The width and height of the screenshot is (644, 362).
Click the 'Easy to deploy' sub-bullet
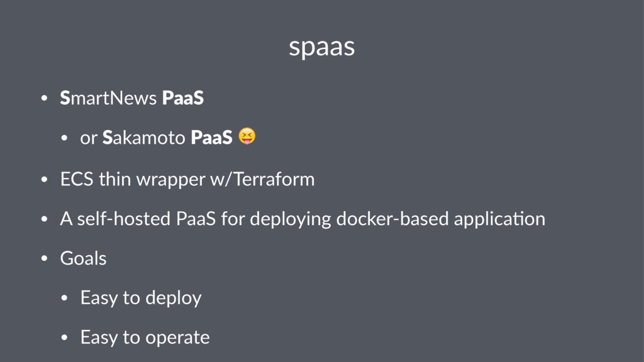141,298
